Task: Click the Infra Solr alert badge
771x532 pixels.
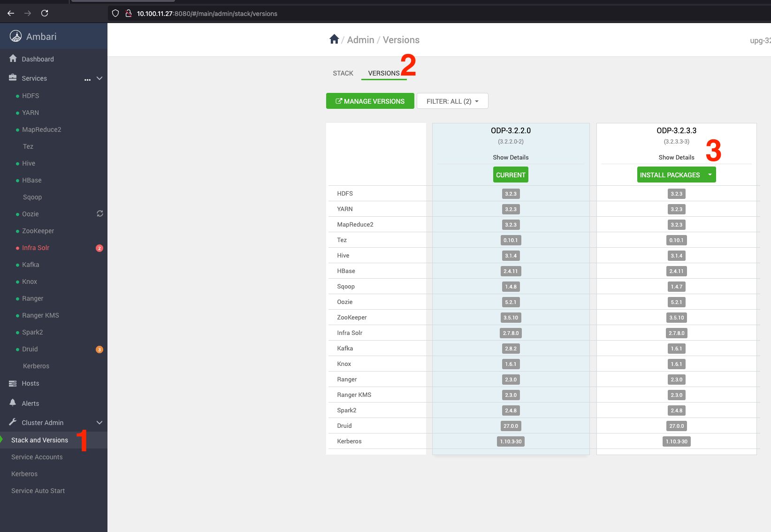Action: coord(99,248)
